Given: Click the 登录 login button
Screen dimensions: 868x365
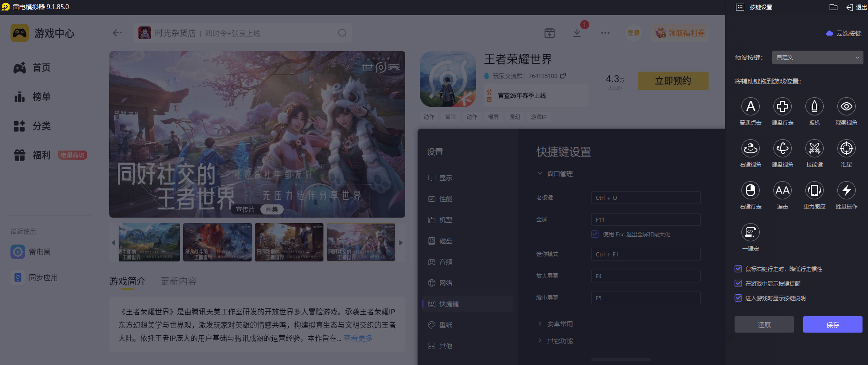Looking at the screenshot, I should [634, 33].
